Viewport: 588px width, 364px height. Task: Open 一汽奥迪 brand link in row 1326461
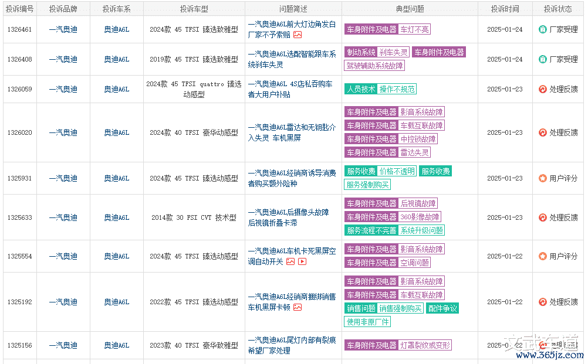pos(63,29)
